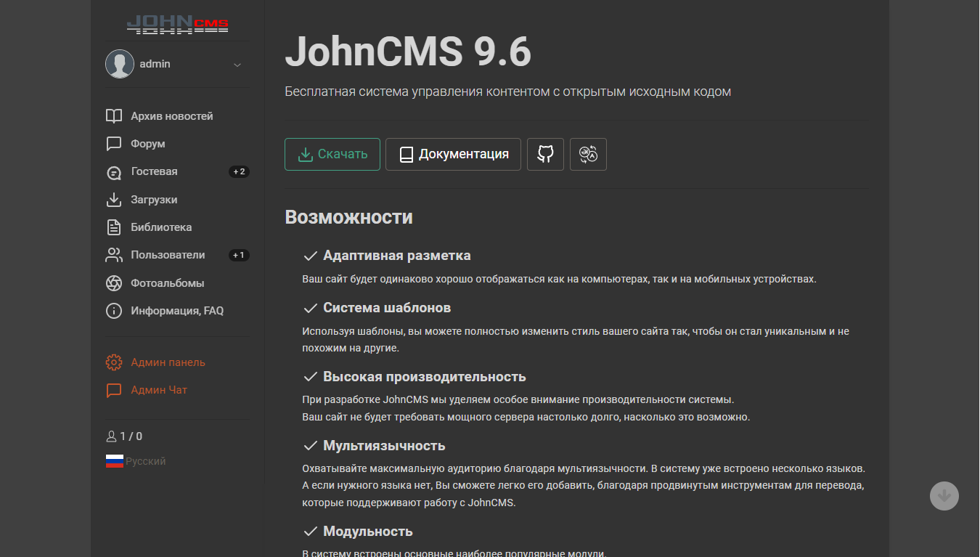Open Информация, FAQ
The image size is (980, 557).
point(178,311)
